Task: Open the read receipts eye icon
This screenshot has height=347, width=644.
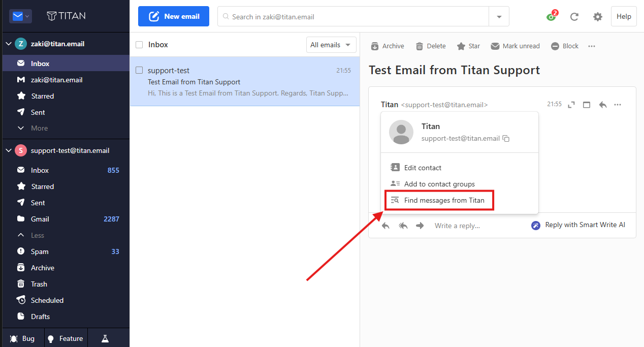Action: click(x=551, y=17)
